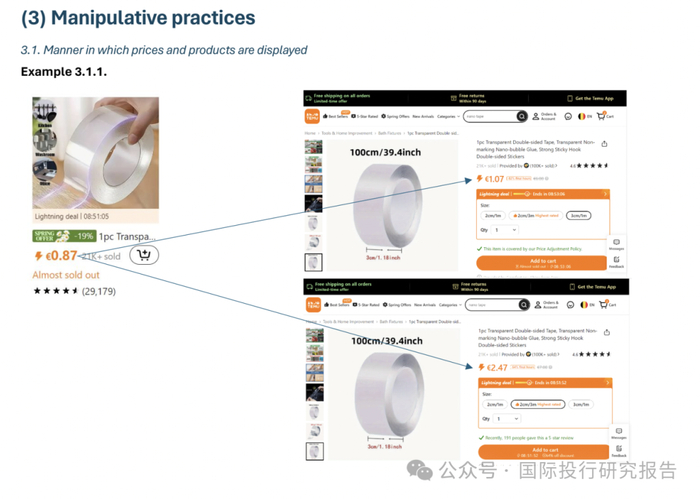Screen dimensions: 700x499
Task: Expand Categories dropdown on €1.07 page
Action: [448, 116]
